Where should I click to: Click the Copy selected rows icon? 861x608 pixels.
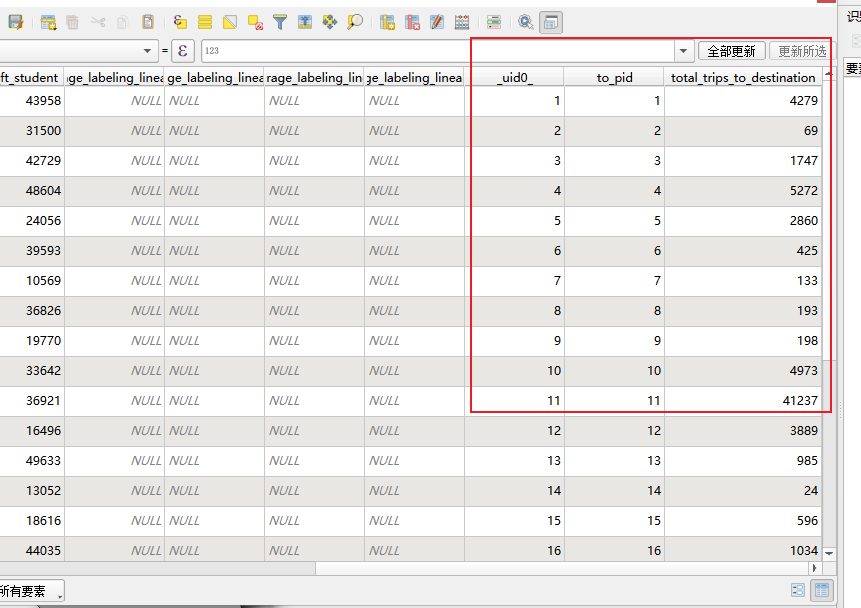123,22
